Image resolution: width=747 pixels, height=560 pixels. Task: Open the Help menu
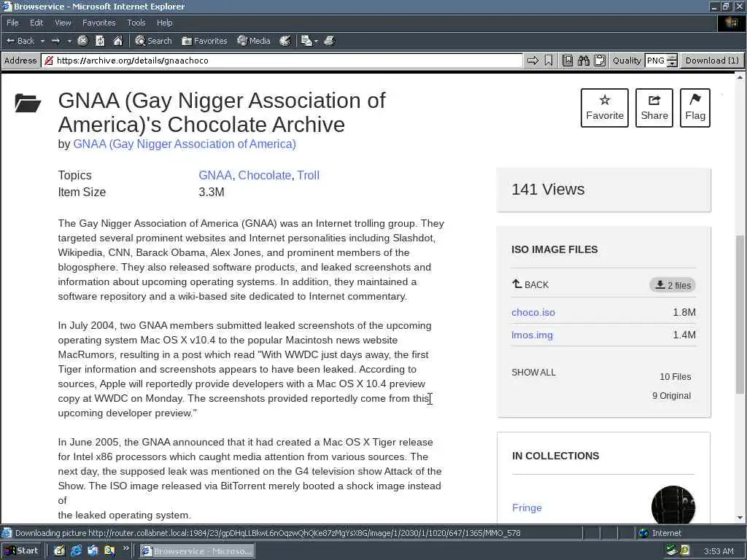(164, 23)
